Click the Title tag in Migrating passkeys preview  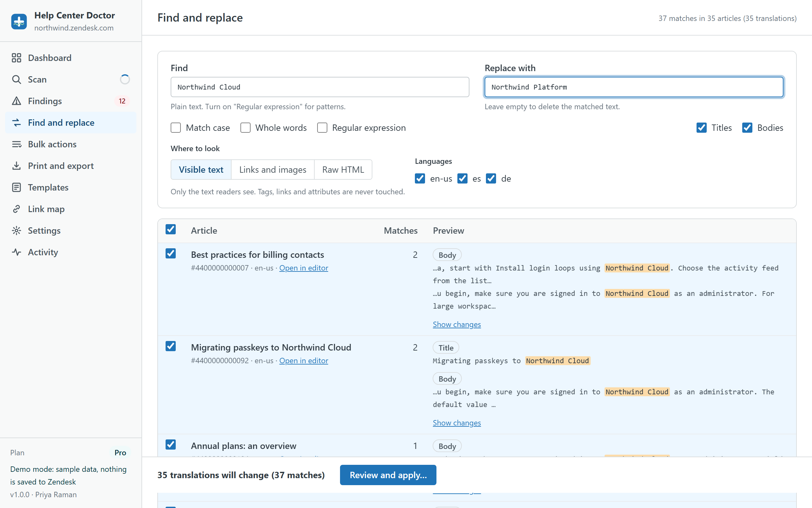(x=446, y=348)
